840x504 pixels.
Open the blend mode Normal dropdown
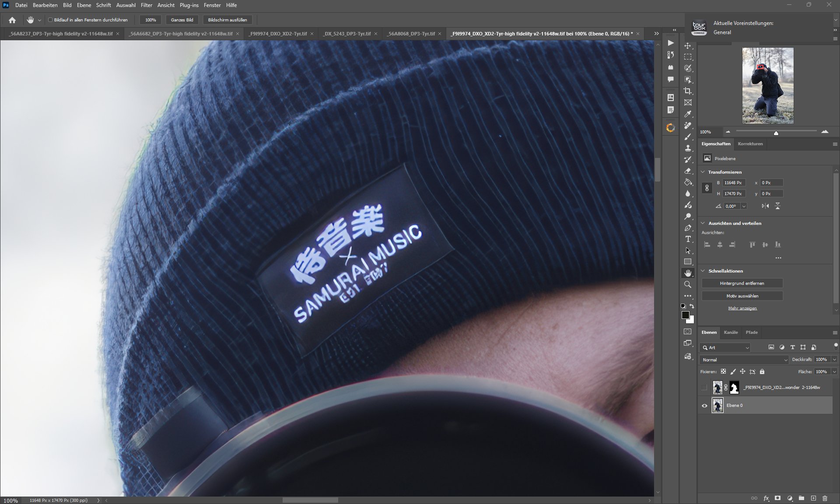pyautogui.click(x=744, y=360)
